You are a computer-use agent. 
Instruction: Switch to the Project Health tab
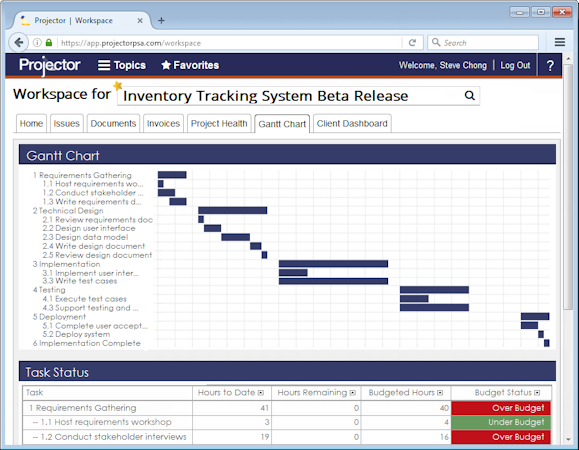[219, 123]
